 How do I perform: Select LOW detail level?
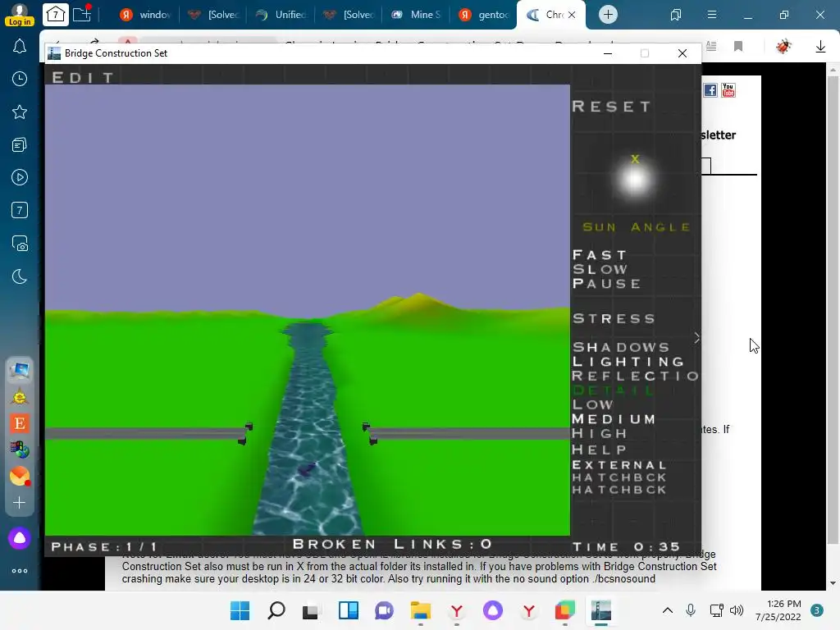click(x=592, y=404)
